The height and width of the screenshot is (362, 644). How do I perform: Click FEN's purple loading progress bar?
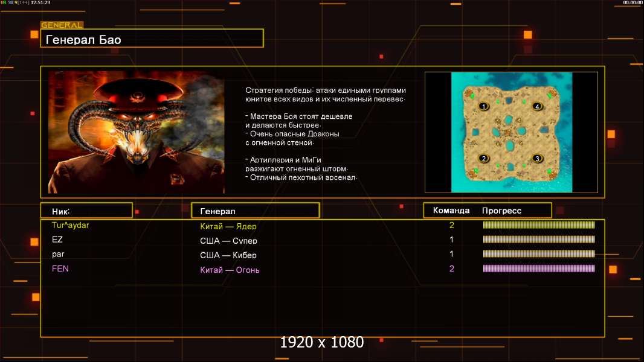[x=539, y=268]
